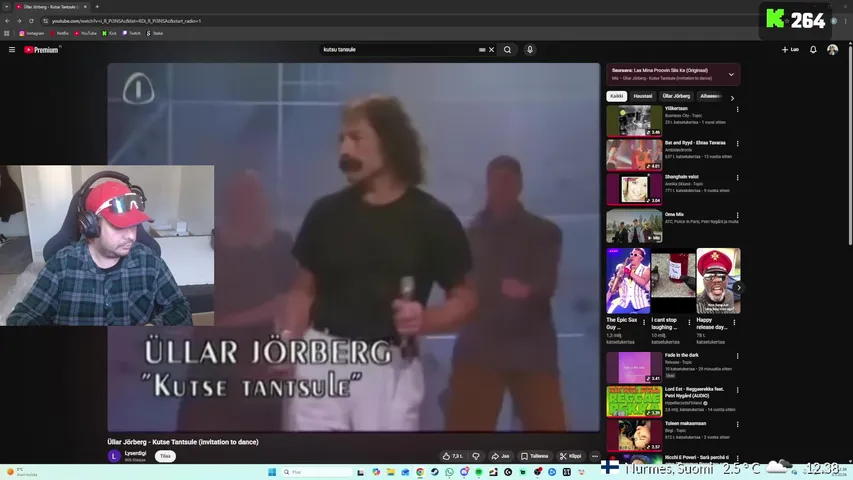Open YouTube notifications bell
The image size is (853, 480).
[x=813, y=50]
